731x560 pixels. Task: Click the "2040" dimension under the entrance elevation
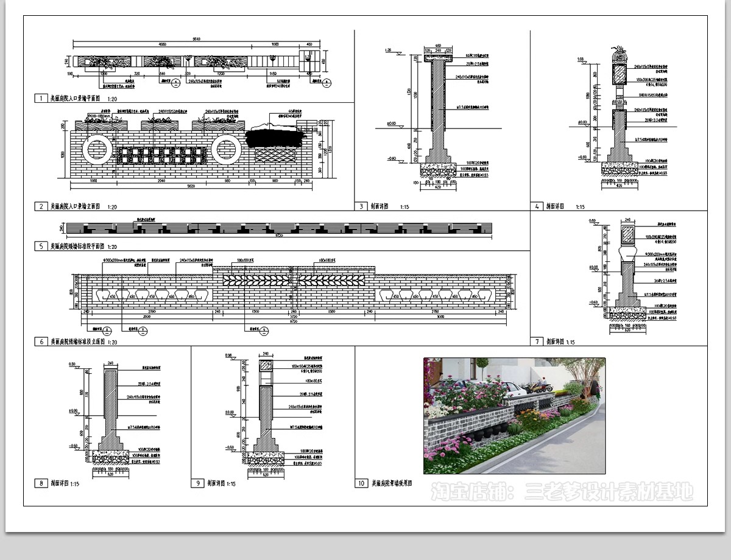pos(161,181)
